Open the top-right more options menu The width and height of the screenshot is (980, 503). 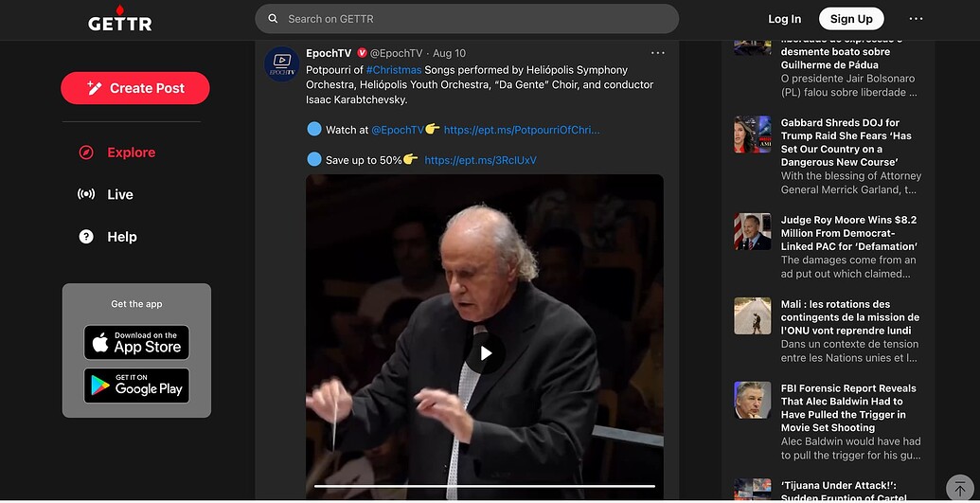point(916,19)
